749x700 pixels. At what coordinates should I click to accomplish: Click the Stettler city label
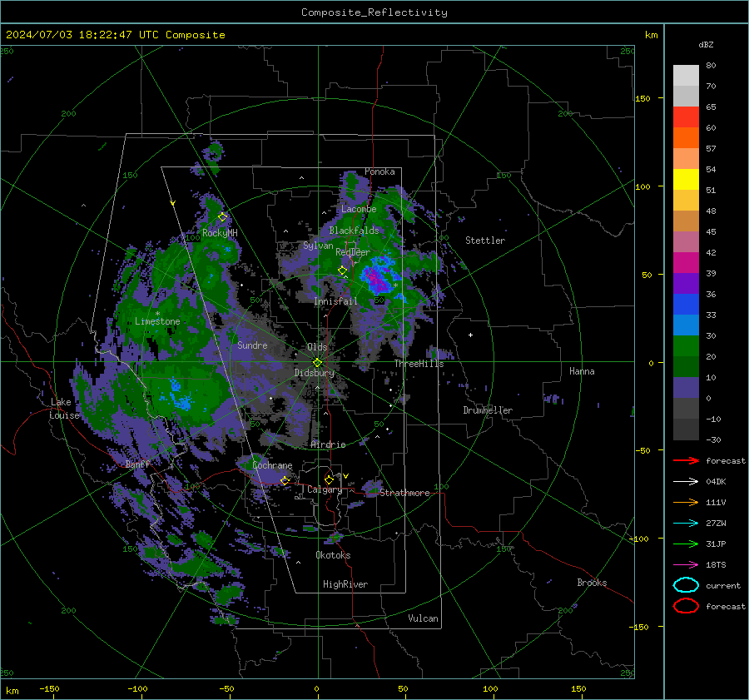[485, 241]
